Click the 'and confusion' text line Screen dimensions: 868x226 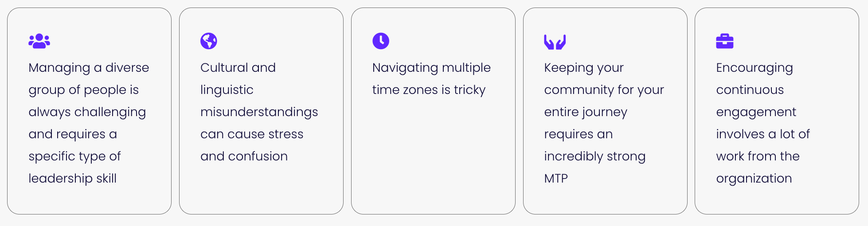point(244,156)
